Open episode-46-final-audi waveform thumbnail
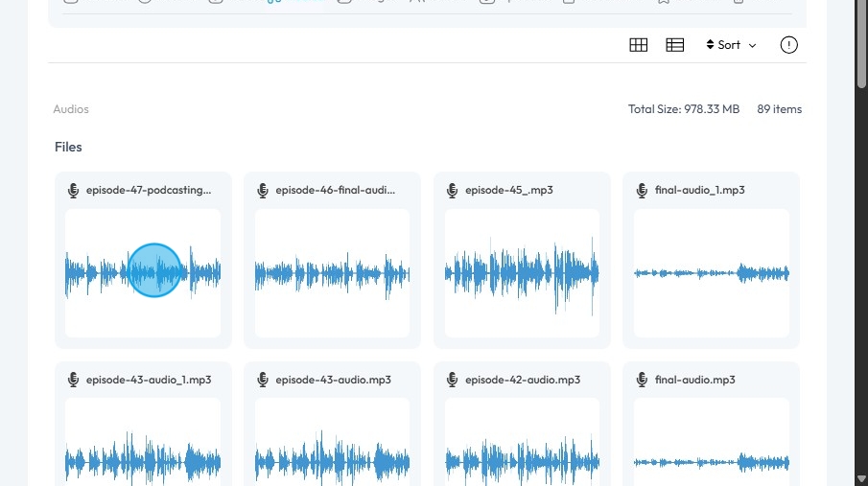Image resolution: width=868 pixels, height=486 pixels. pyautogui.click(x=332, y=273)
